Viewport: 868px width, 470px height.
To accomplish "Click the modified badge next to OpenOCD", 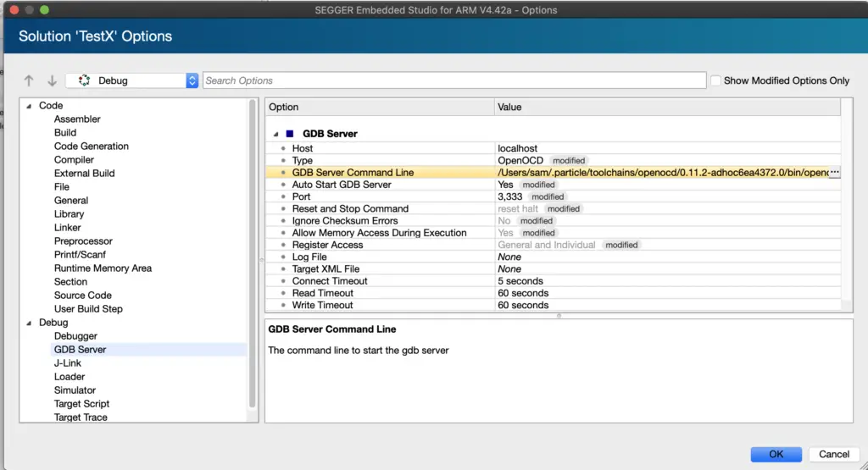I will (x=569, y=161).
